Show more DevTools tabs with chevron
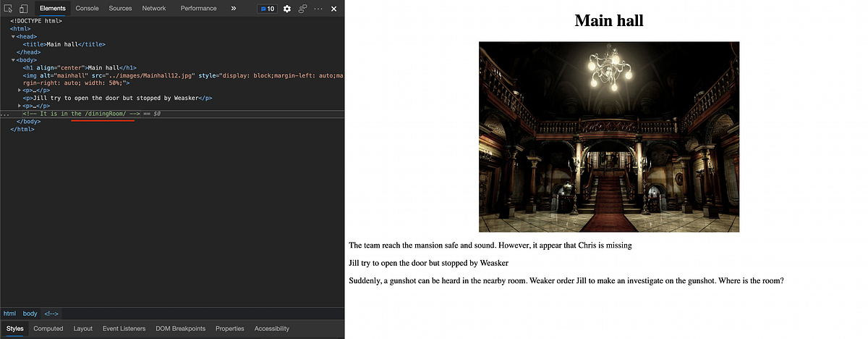 point(234,9)
